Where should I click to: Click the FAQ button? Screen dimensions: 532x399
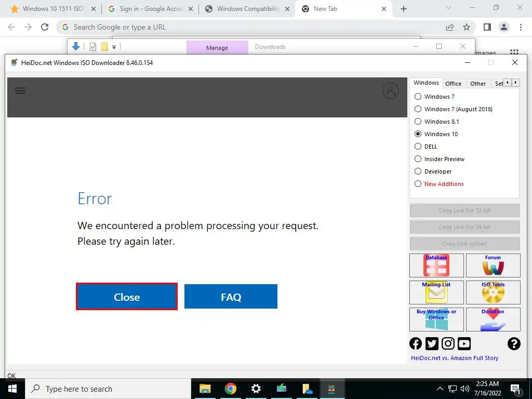pos(231,297)
